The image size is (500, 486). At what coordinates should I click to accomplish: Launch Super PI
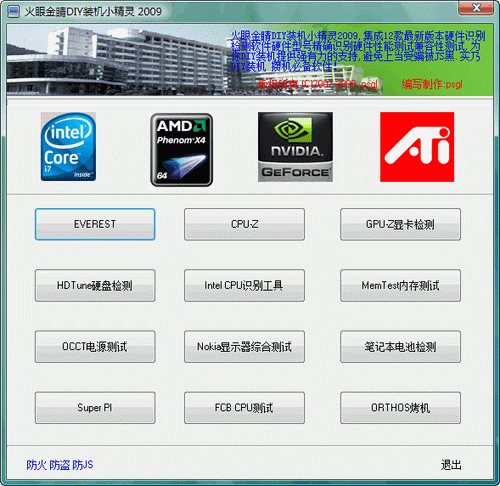[95, 408]
